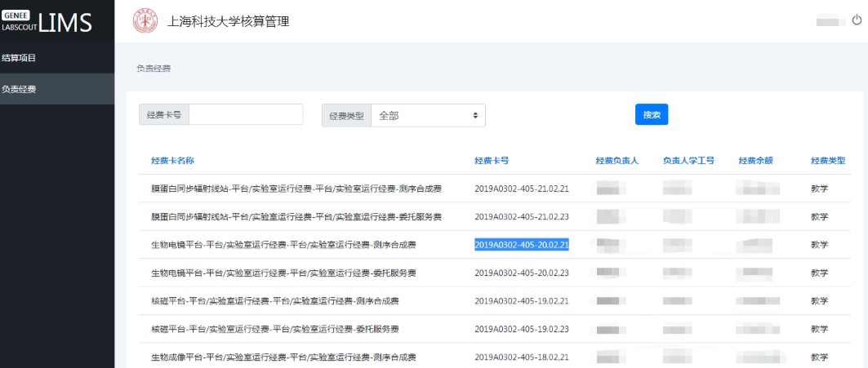The image size is (868, 368).
Task: Click the highlighted card number 2019A0302-405-20.02.21
Action: click(x=522, y=245)
